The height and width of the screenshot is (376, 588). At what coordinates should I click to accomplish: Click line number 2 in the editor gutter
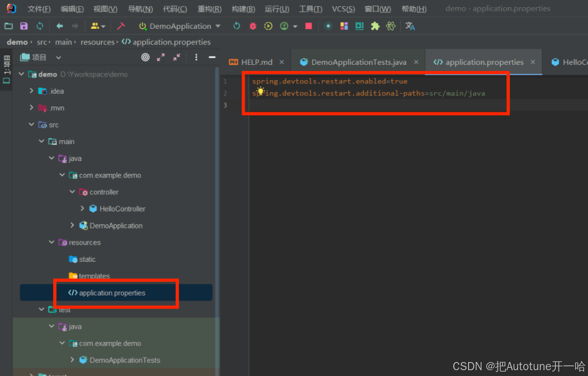point(225,93)
